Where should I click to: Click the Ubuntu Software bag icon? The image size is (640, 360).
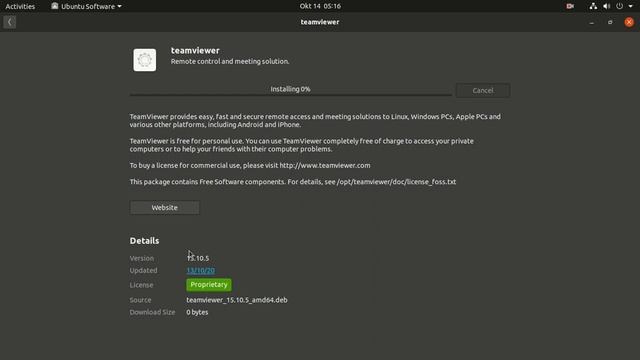coord(54,6)
